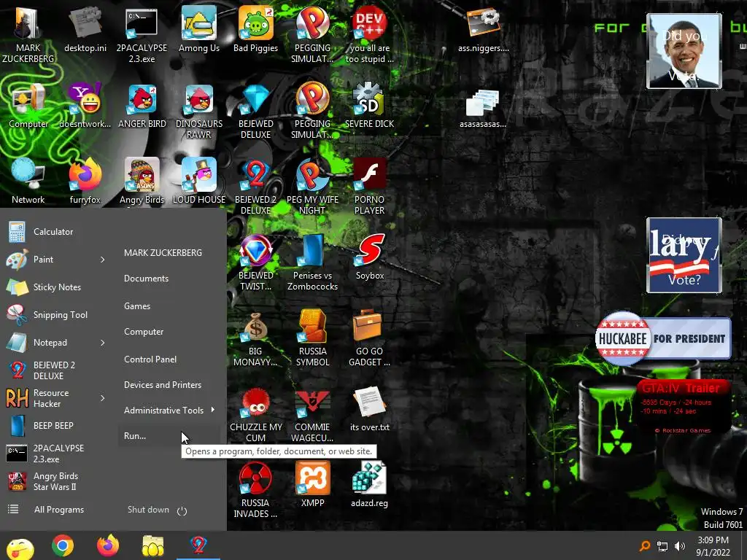Open the BEJEWED DELUXE diamond icon

[256, 111]
